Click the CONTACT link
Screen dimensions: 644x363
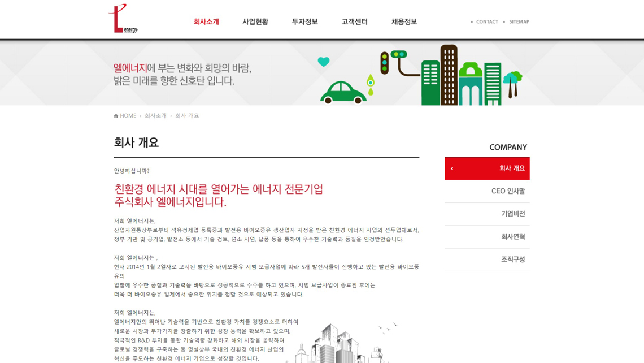click(486, 22)
